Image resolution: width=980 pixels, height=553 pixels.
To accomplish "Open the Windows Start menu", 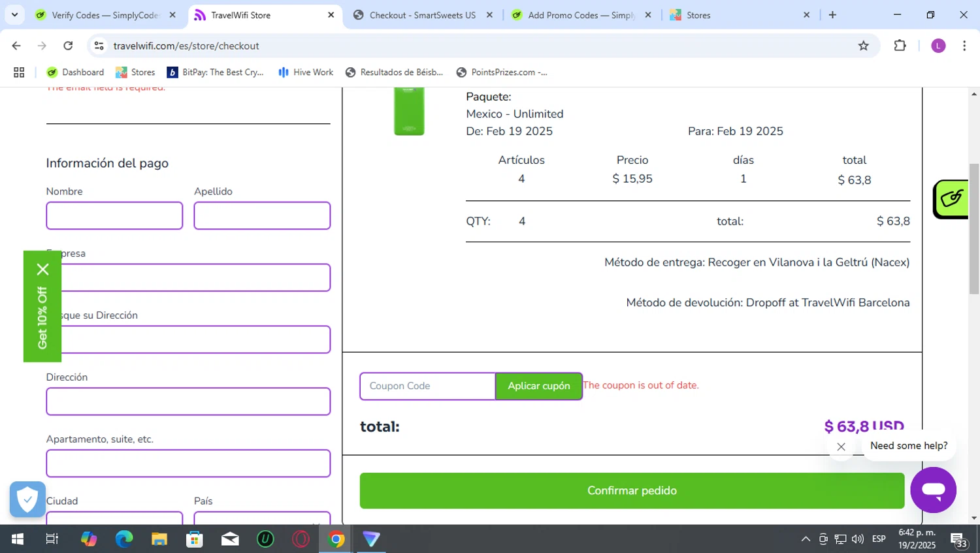I will (x=18, y=539).
